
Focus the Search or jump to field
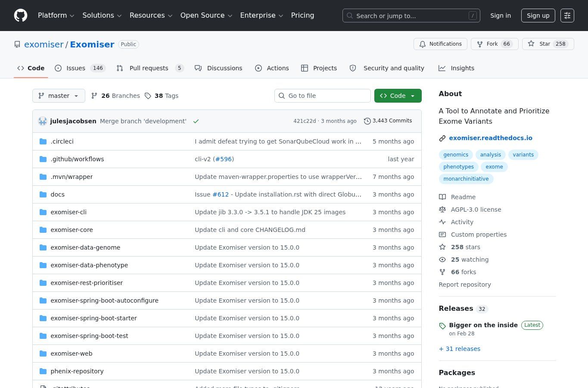coord(411,16)
